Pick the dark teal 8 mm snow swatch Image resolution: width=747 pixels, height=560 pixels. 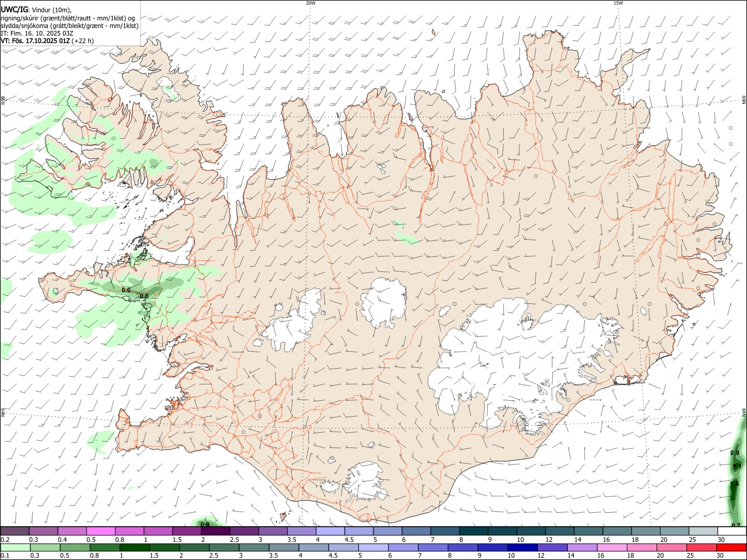point(474,531)
